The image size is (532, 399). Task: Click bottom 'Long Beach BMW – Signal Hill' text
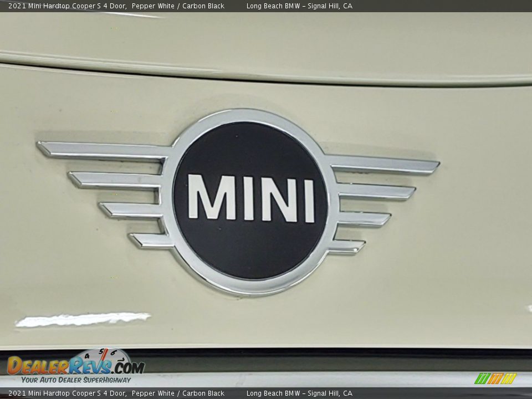299,393
